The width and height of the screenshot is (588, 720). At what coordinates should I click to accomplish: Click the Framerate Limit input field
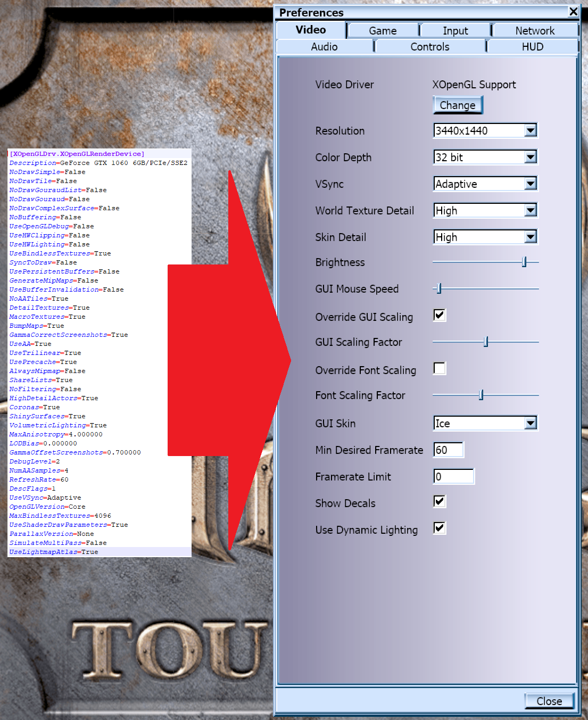[453, 476]
